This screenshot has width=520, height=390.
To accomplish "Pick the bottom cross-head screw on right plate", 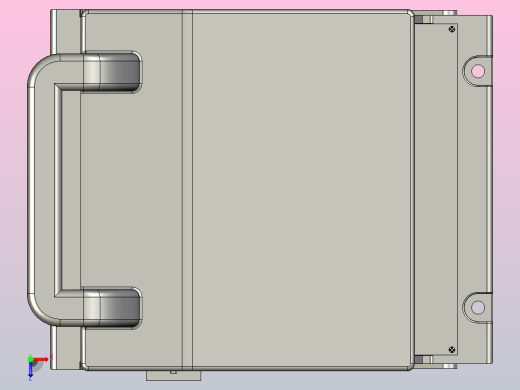I will point(452,349).
